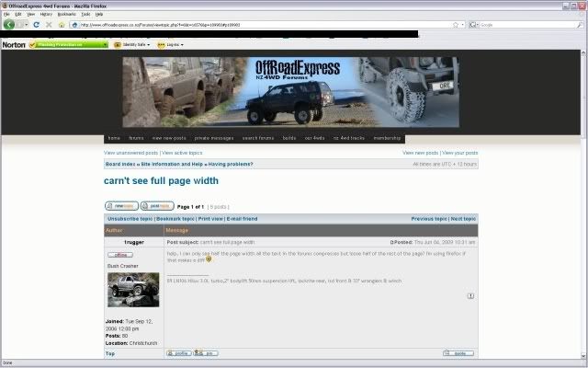The image size is (588, 368).
Task: Click in the Google search box
Action: (526, 25)
